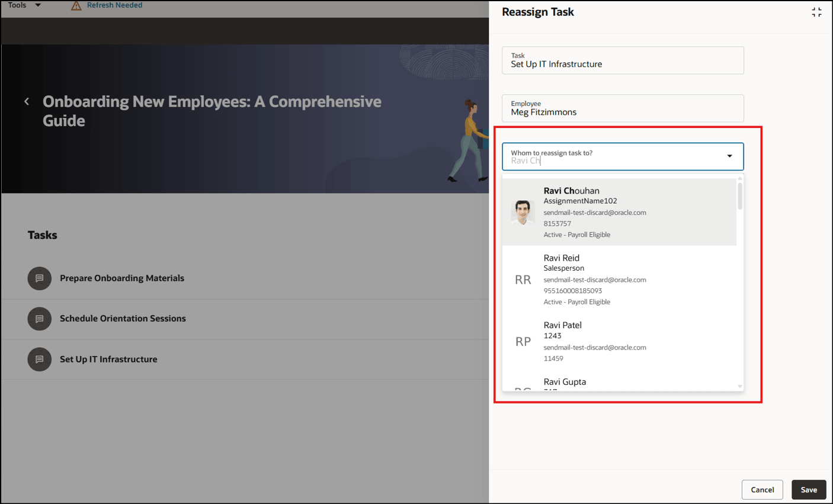Image resolution: width=833 pixels, height=504 pixels.
Task: Click the Task field showing Set Up IT Infrastructure
Action: pyautogui.click(x=623, y=60)
